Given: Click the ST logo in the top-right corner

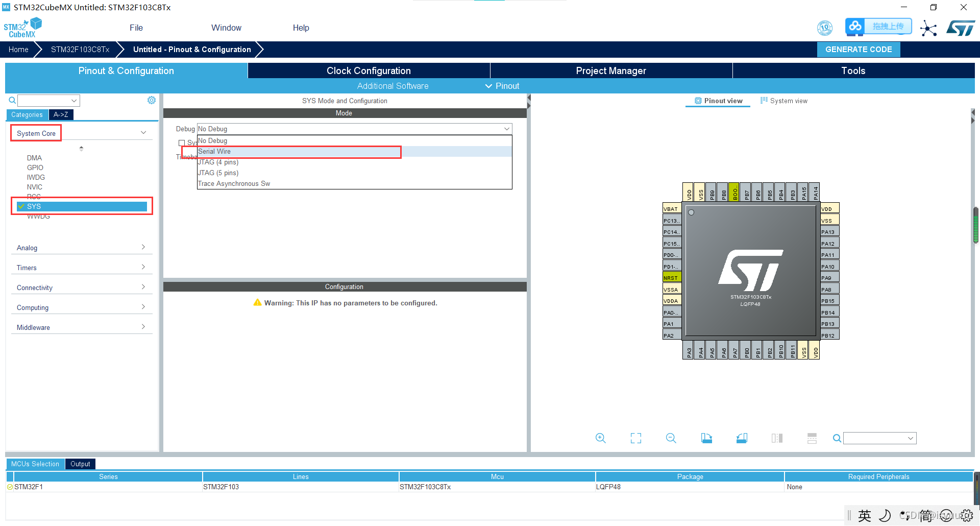Looking at the screenshot, I should (961, 28).
